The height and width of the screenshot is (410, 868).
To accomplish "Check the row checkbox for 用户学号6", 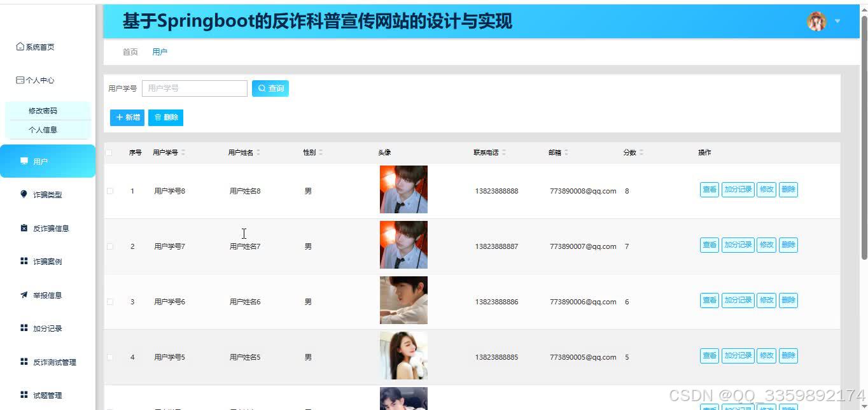I will click(109, 302).
